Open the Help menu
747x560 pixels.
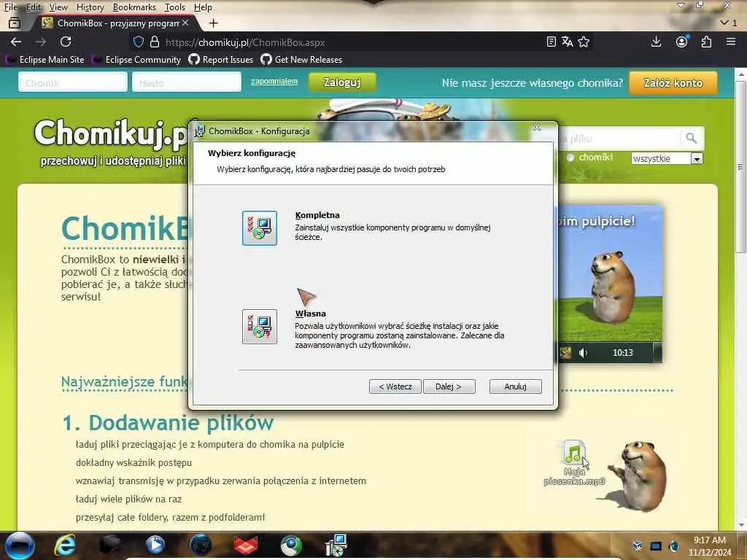(x=203, y=7)
